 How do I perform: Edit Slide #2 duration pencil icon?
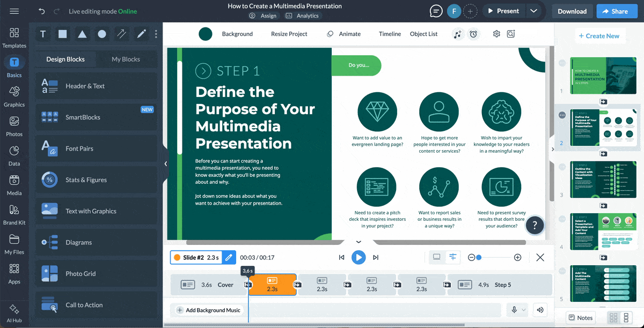pyautogui.click(x=229, y=257)
